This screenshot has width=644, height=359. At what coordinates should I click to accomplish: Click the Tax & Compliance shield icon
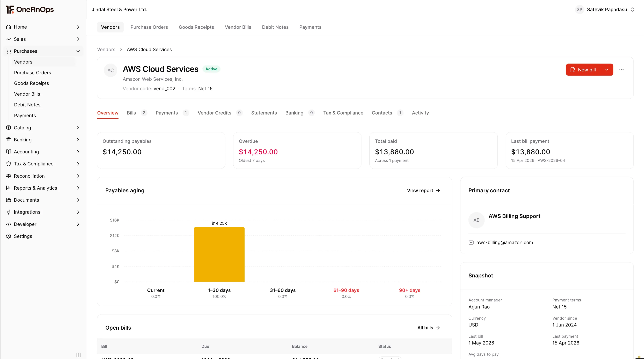8,164
